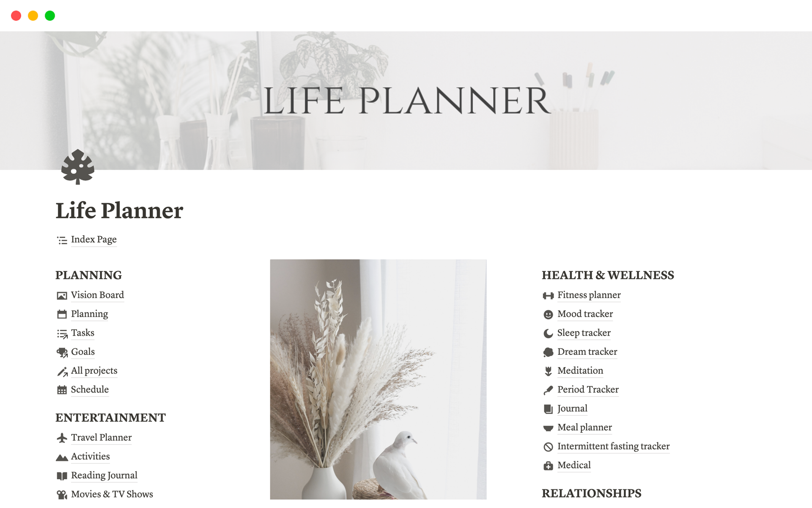This screenshot has height=508, width=812.
Task: Open the Fitness planner page
Action: tap(588, 295)
